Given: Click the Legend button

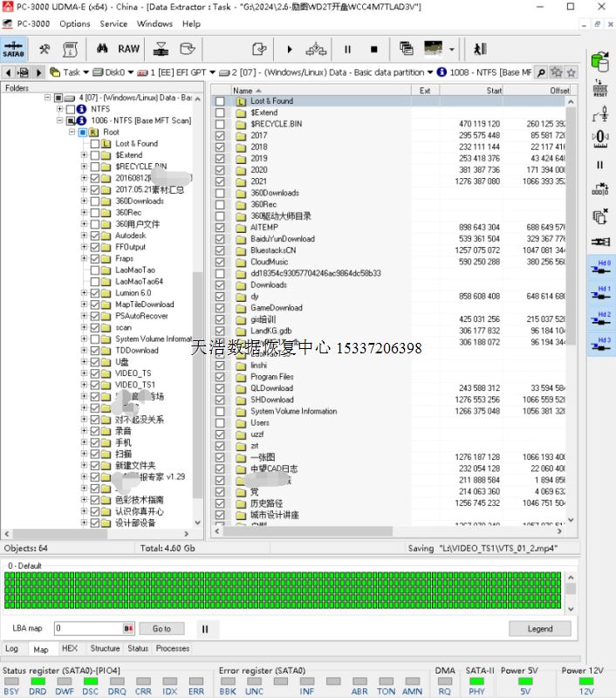Looking at the screenshot, I should (539, 628).
